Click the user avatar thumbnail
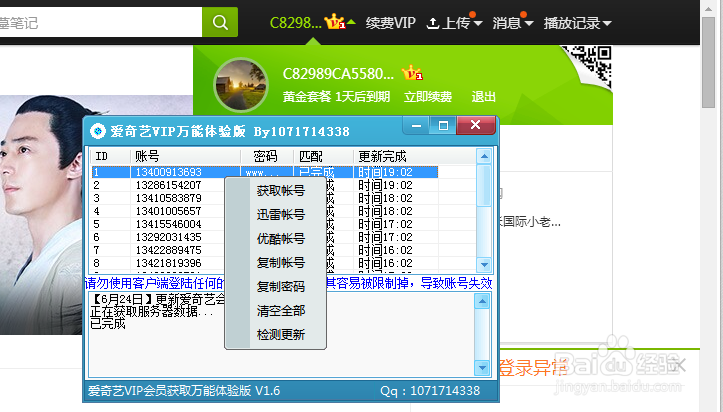Image resolution: width=723 pixels, height=412 pixels. [x=241, y=85]
